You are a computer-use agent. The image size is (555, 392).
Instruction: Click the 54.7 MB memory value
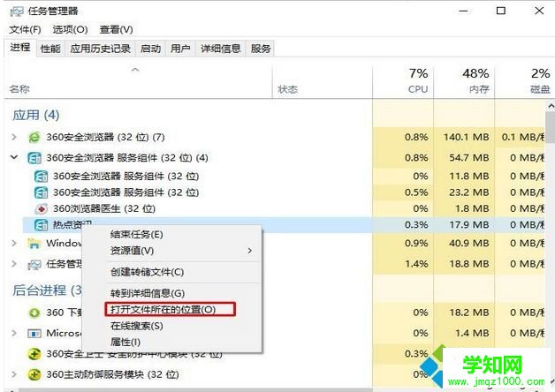[469, 157]
